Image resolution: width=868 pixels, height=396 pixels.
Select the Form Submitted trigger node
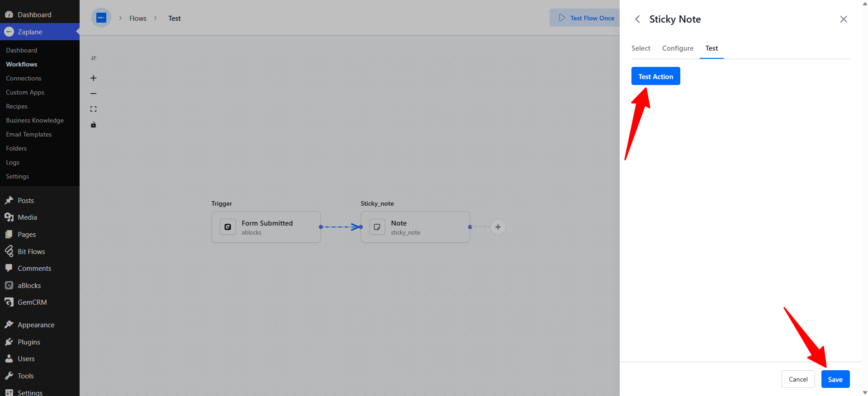[x=266, y=227]
